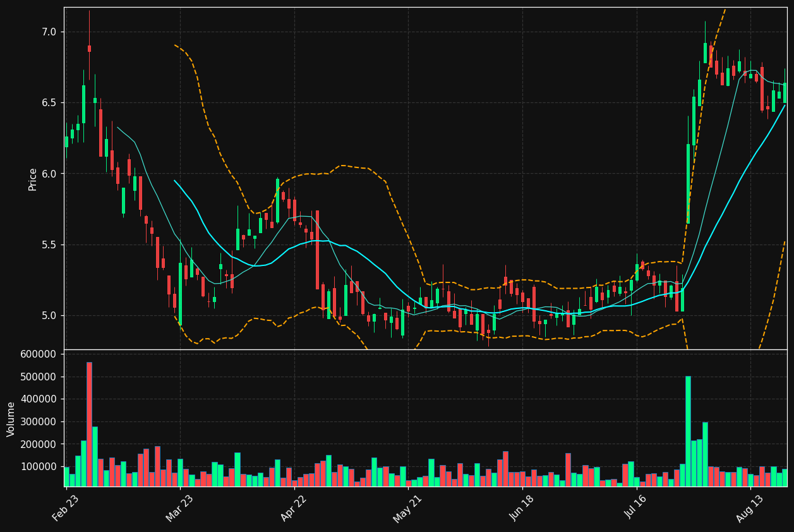
Task: Click the 400000 volume tick label
Action: [39, 399]
